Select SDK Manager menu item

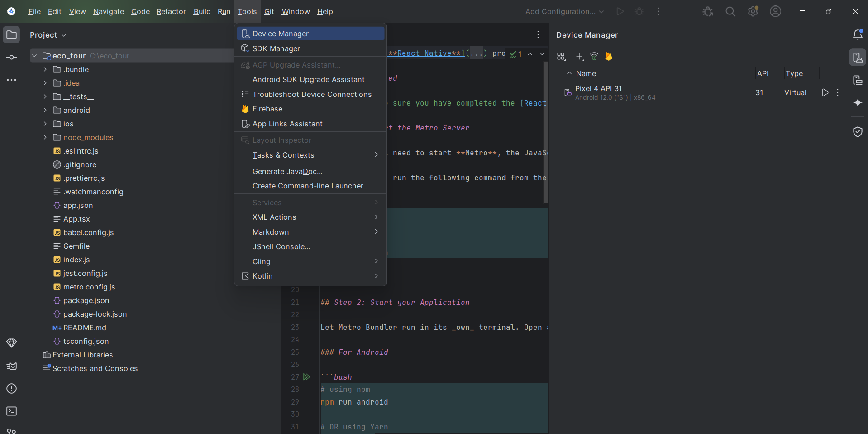coord(310,48)
